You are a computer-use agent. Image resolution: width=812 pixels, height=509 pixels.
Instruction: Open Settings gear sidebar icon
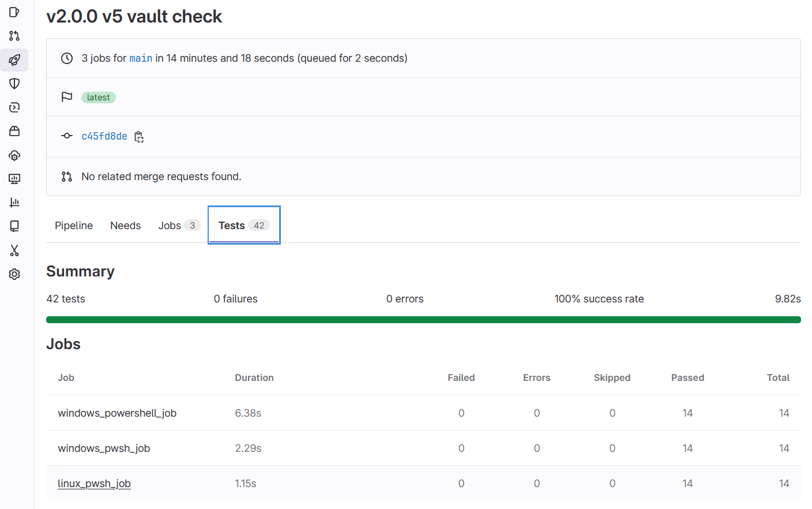point(14,274)
